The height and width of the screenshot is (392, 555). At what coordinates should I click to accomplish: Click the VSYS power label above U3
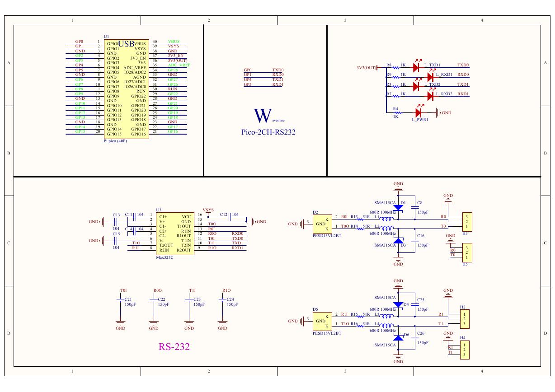click(208, 210)
